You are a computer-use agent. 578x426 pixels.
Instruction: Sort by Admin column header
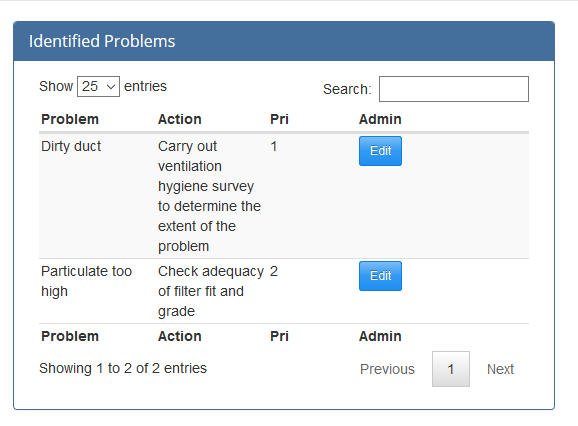click(x=380, y=119)
